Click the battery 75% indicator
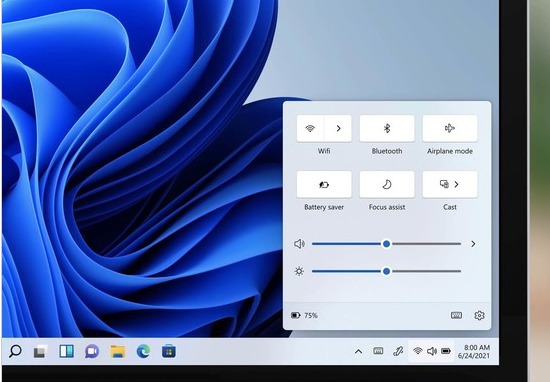 [304, 315]
